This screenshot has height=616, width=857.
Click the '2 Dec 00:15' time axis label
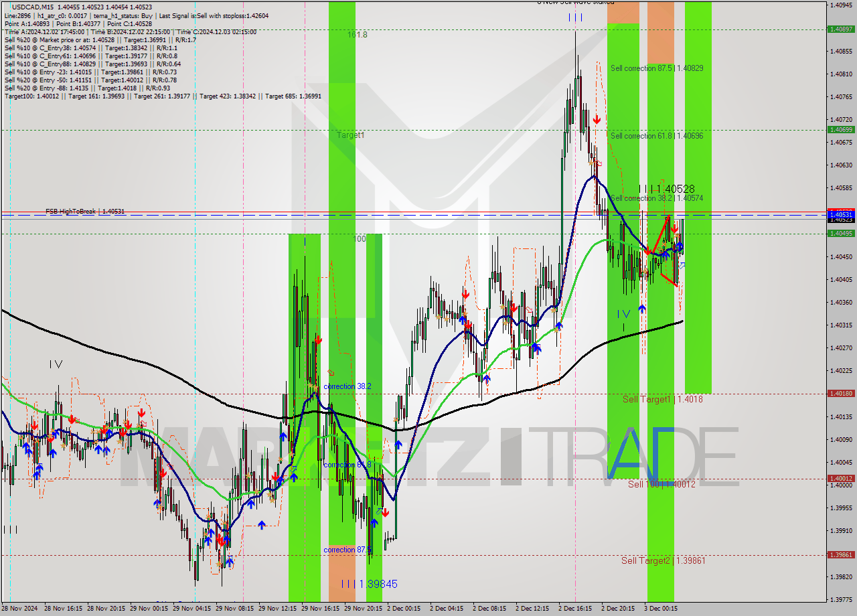pyautogui.click(x=405, y=609)
